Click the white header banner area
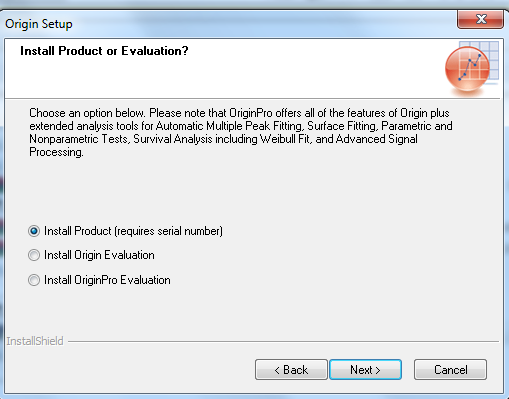This screenshot has height=399, width=509. 252,68
